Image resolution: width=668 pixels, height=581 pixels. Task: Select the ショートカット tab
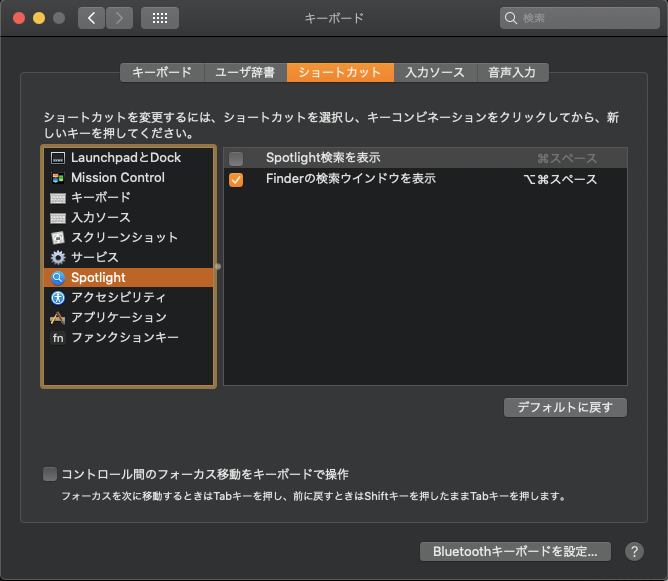(340, 72)
